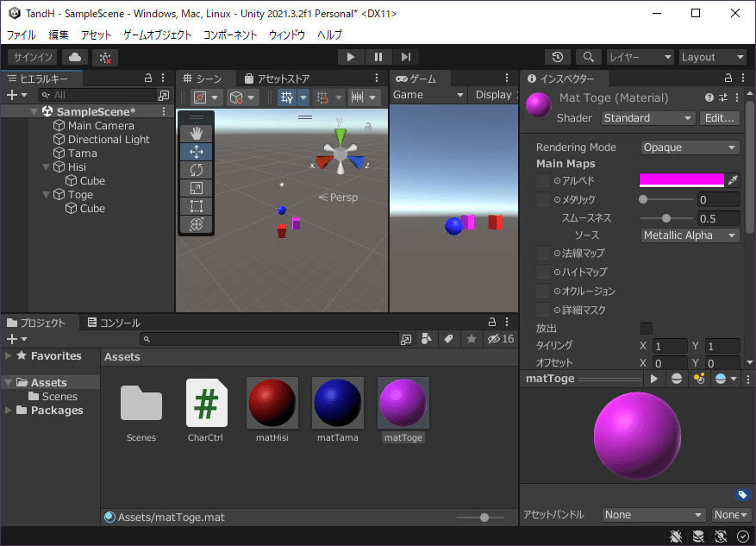Open the ファイル menu

pyautogui.click(x=21, y=35)
